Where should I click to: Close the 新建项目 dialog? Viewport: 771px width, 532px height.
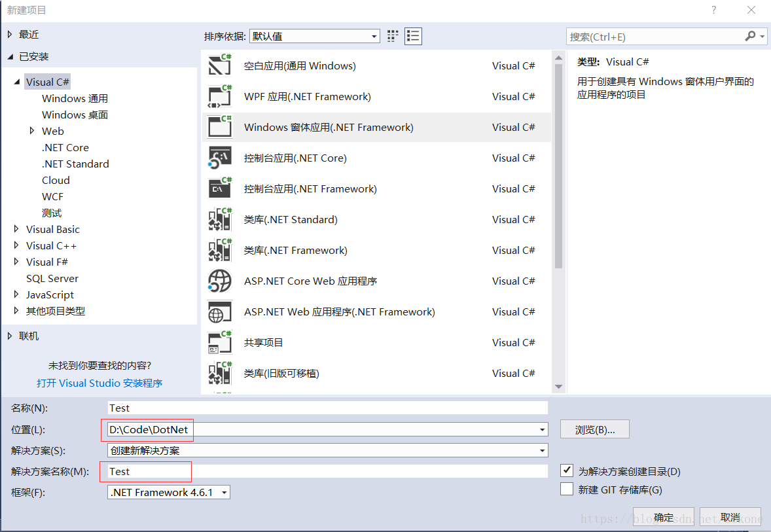click(x=751, y=10)
